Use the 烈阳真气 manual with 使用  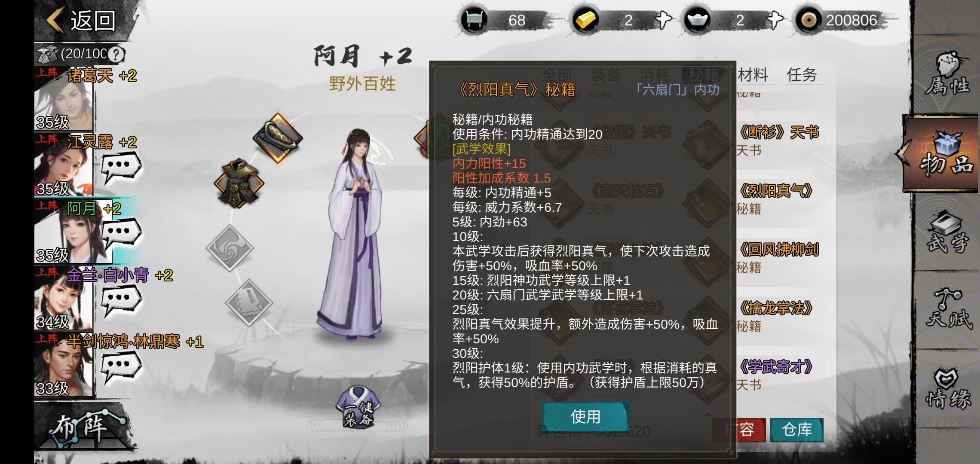click(585, 416)
